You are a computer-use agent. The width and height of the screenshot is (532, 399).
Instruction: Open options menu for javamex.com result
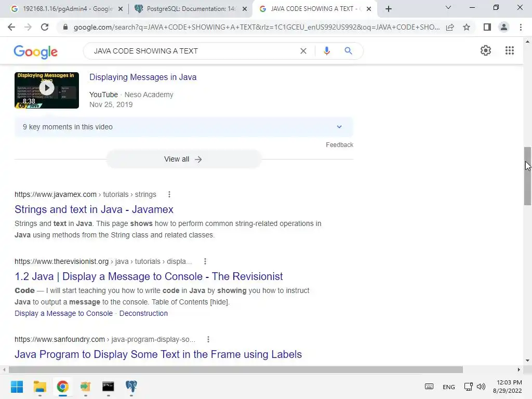pyautogui.click(x=169, y=194)
